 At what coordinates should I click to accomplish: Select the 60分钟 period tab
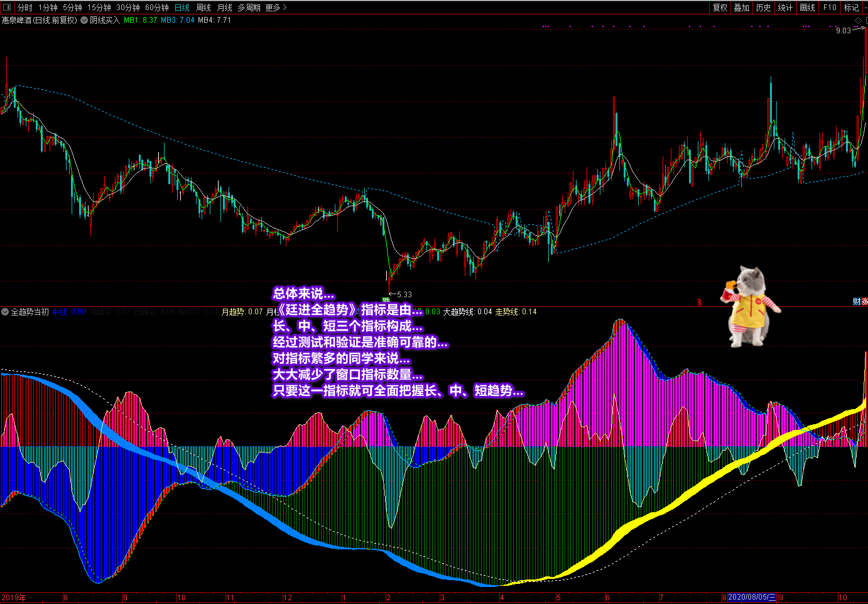[x=157, y=8]
